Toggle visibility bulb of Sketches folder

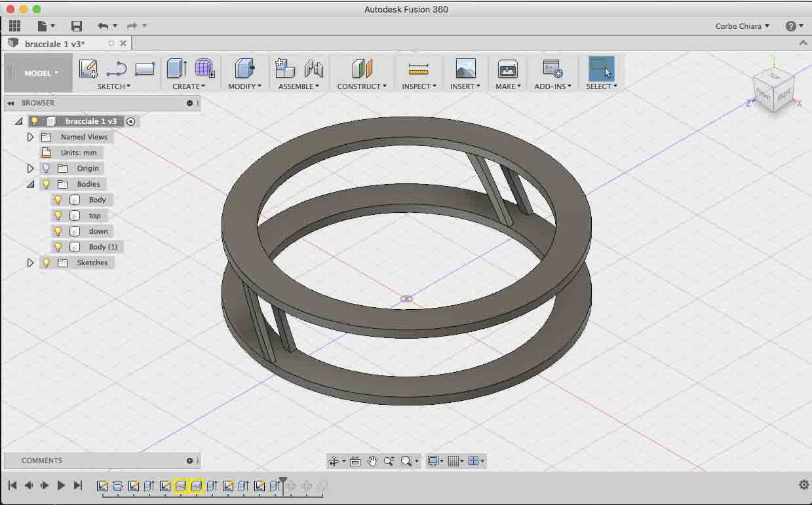tap(46, 263)
